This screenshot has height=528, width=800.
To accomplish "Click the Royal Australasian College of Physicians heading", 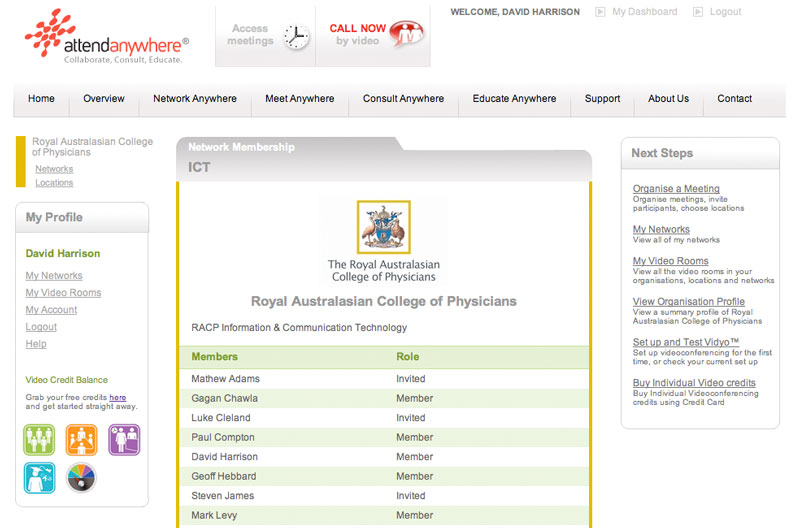I will pyautogui.click(x=384, y=301).
